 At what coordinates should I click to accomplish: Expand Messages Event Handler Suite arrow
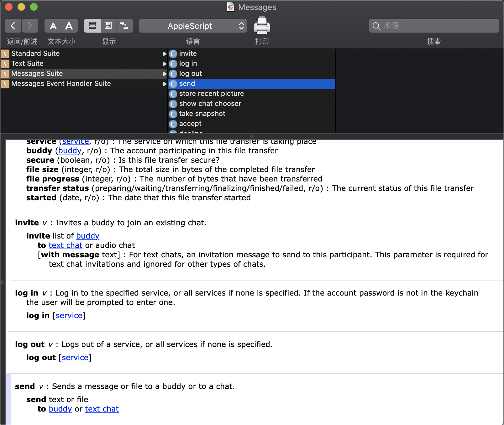point(165,84)
